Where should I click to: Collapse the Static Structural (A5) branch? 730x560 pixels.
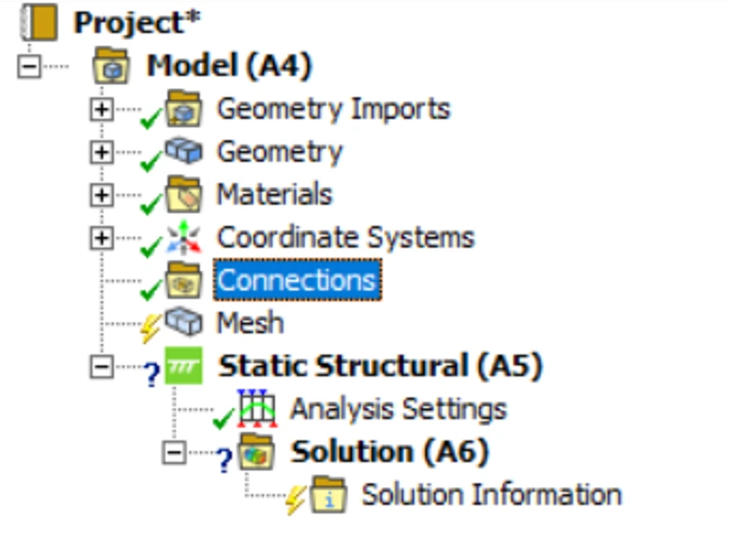pos(101,367)
